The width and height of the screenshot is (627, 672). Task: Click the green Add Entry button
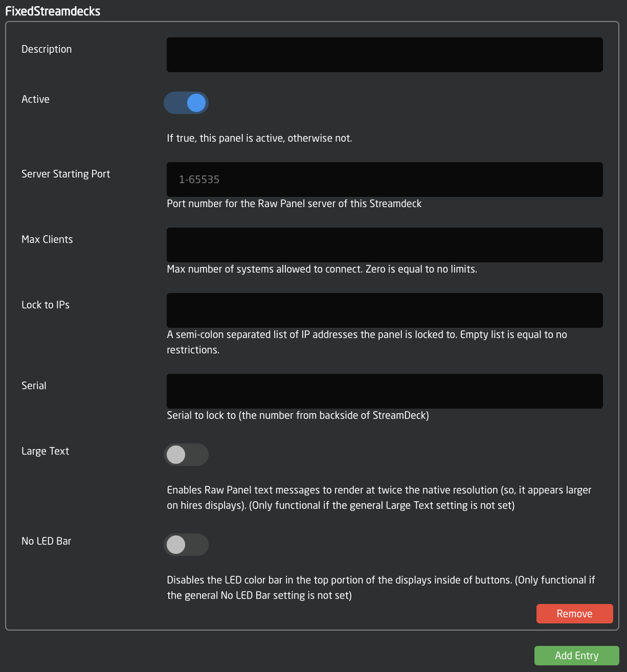(577, 656)
